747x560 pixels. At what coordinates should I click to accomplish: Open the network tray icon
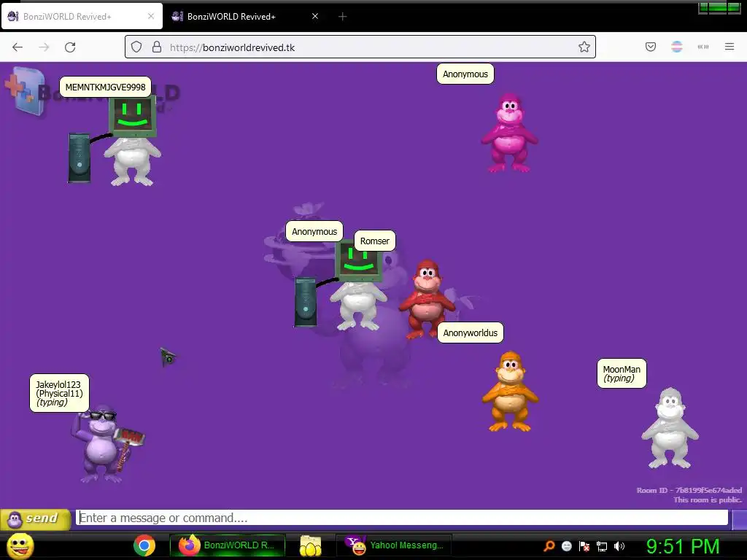(x=602, y=546)
